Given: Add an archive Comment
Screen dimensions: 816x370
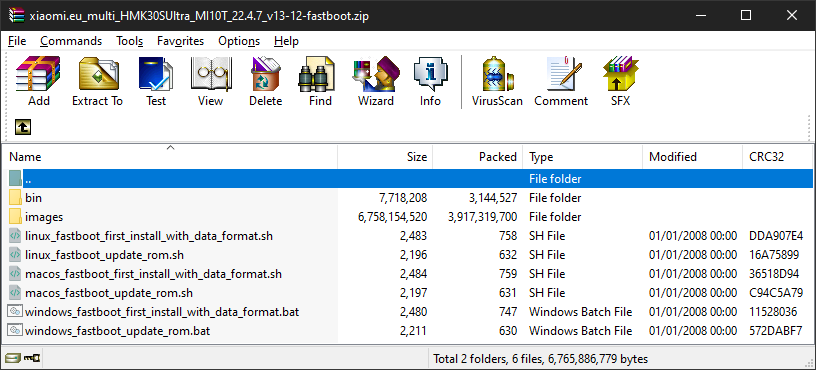Looking at the screenshot, I should tap(564, 74).
